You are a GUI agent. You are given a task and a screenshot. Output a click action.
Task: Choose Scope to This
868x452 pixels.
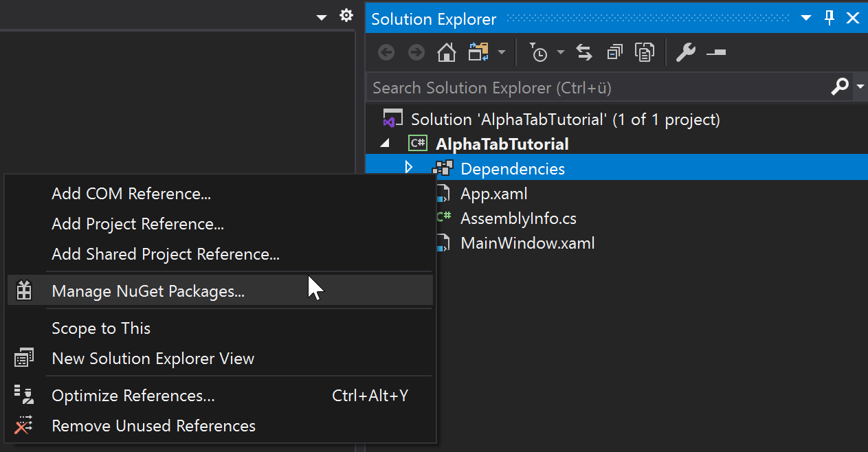pos(220,328)
